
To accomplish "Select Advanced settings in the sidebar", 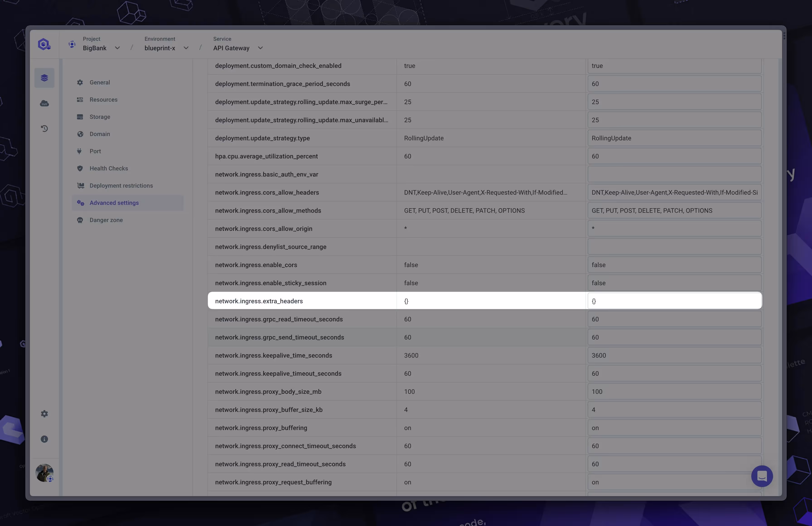I will [x=114, y=203].
